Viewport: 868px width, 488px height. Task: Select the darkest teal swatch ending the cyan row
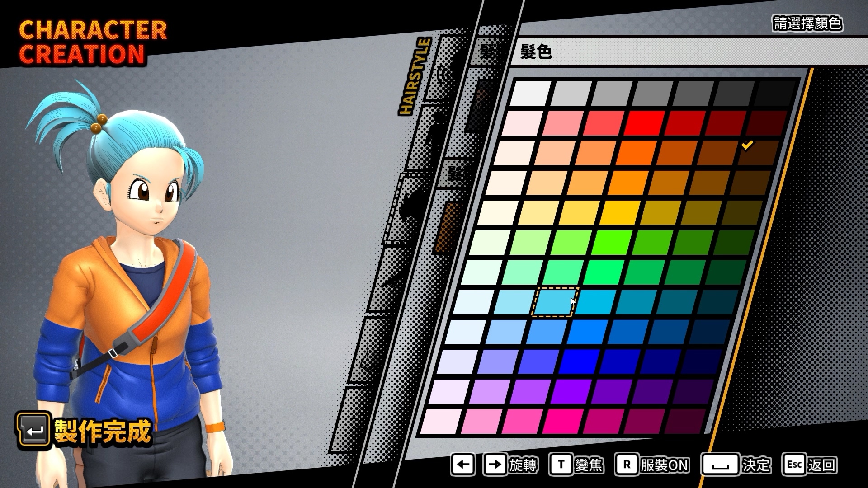click(x=717, y=302)
